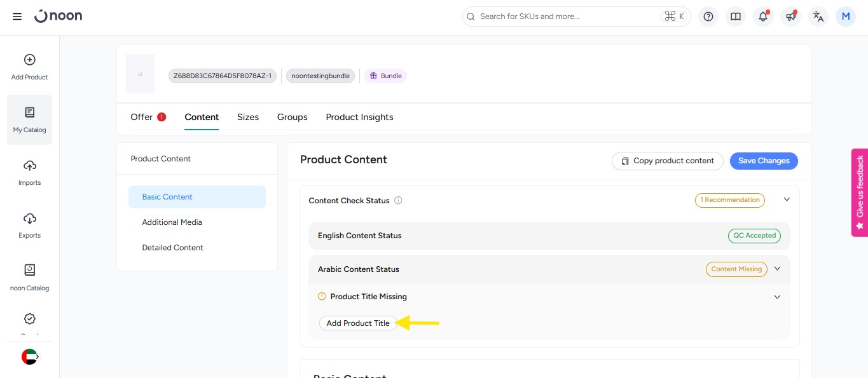Open Imports from the sidebar
The width and height of the screenshot is (868, 378).
[29, 172]
